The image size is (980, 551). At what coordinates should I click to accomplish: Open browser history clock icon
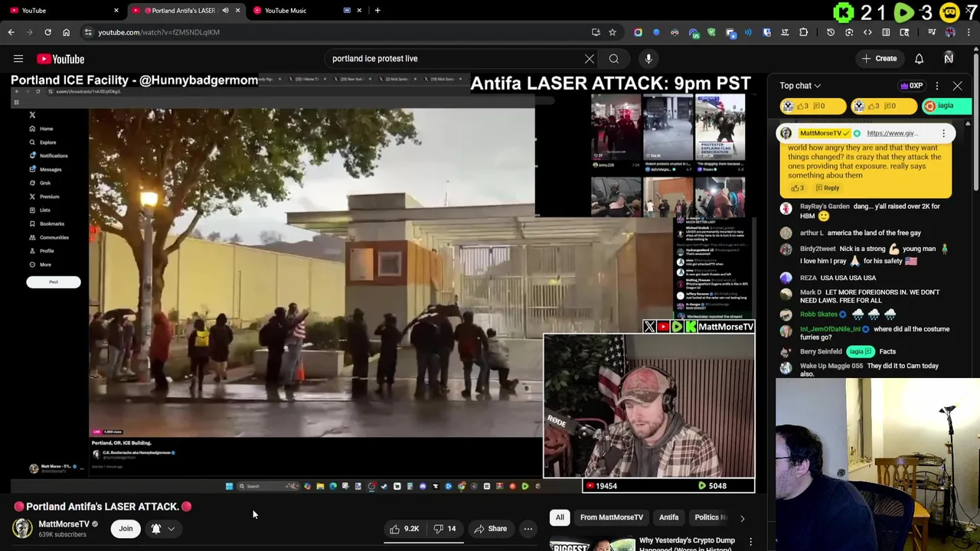click(x=831, y=32)
